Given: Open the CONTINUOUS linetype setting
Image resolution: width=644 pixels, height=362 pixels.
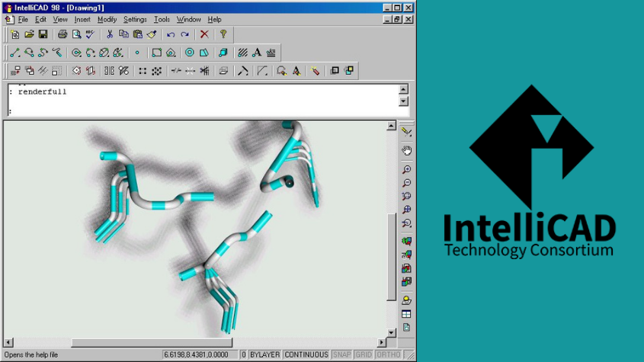Looking at the screenshot, I should pos(306,354).
